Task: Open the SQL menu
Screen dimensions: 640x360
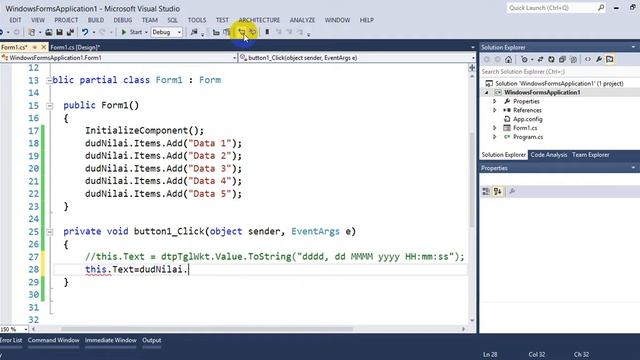Action: pos(173,20)
